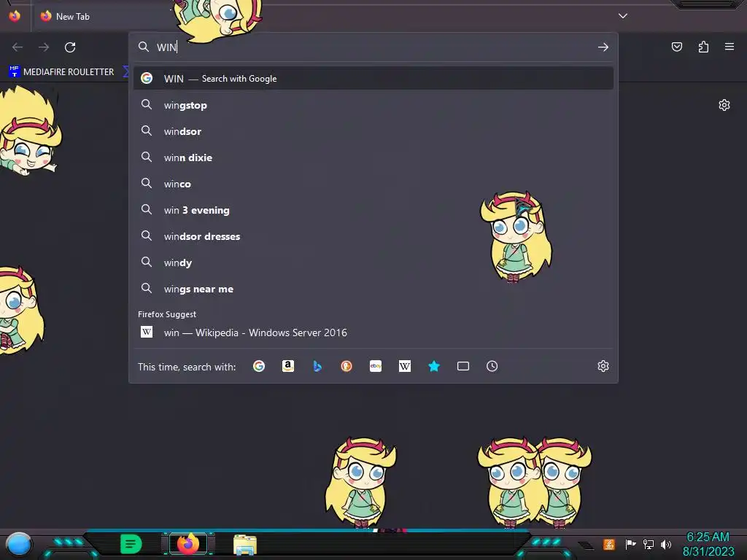Search bookmarks via the star icon

[x=434, y=366]
